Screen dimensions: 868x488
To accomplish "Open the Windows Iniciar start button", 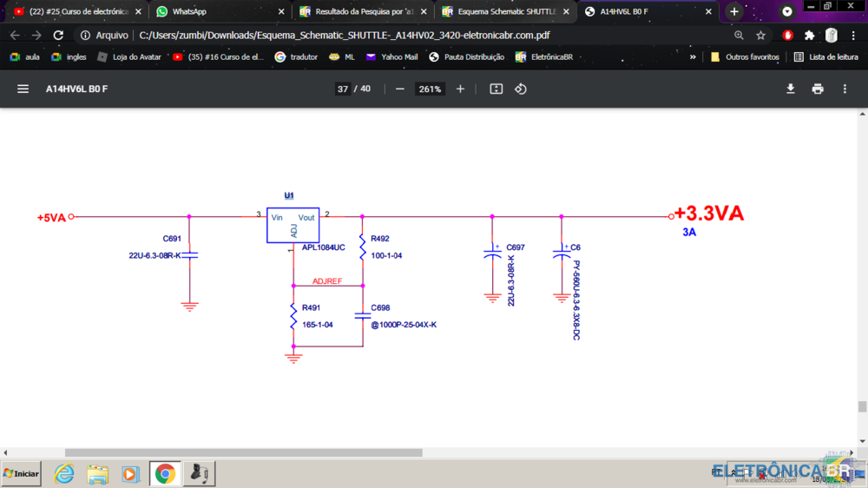I will click(x=22, y=473).
